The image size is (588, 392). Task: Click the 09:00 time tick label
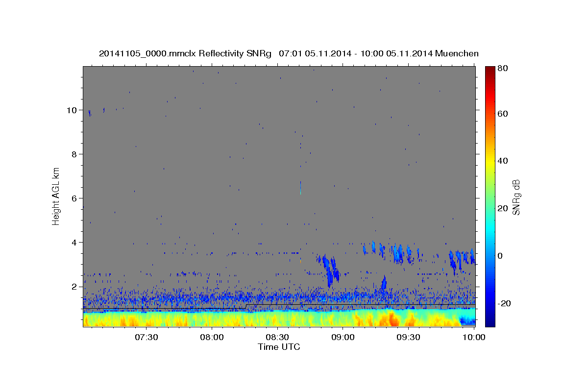click(x=343, y=337)
